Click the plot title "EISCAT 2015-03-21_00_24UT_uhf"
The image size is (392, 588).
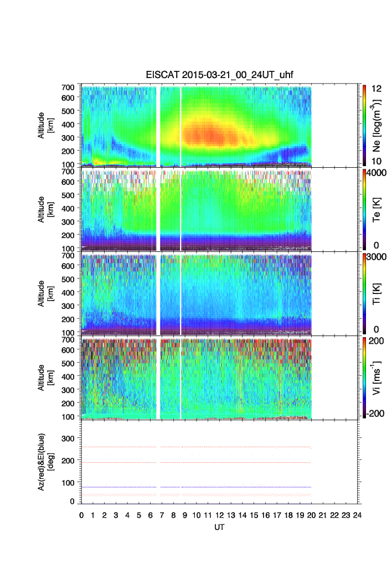(x=219, y=75)
